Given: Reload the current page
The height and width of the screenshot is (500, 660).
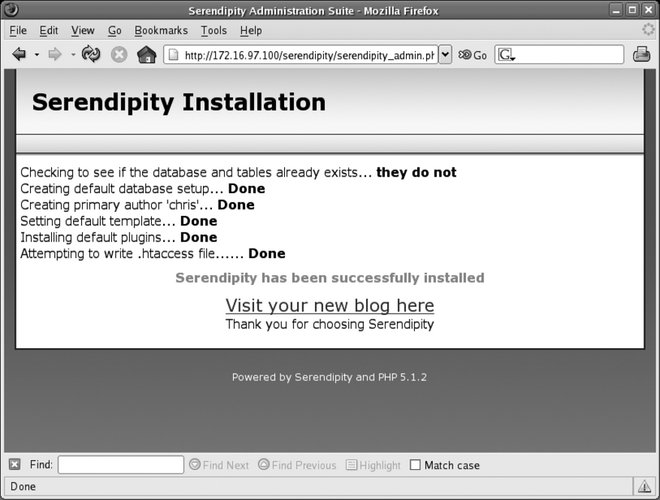Looking at the screenshot, I should (x=91, y=54).
